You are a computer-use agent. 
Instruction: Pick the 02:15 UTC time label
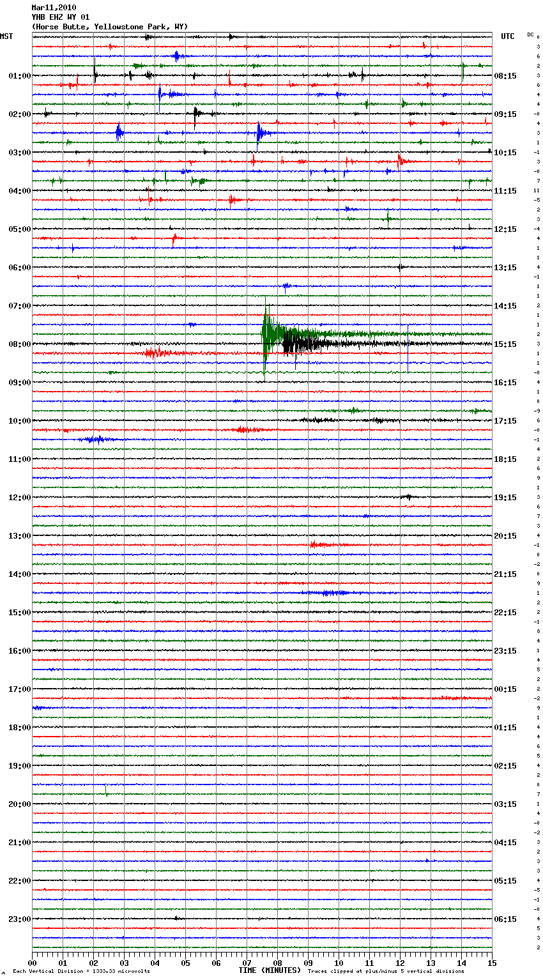pos(505,766)
